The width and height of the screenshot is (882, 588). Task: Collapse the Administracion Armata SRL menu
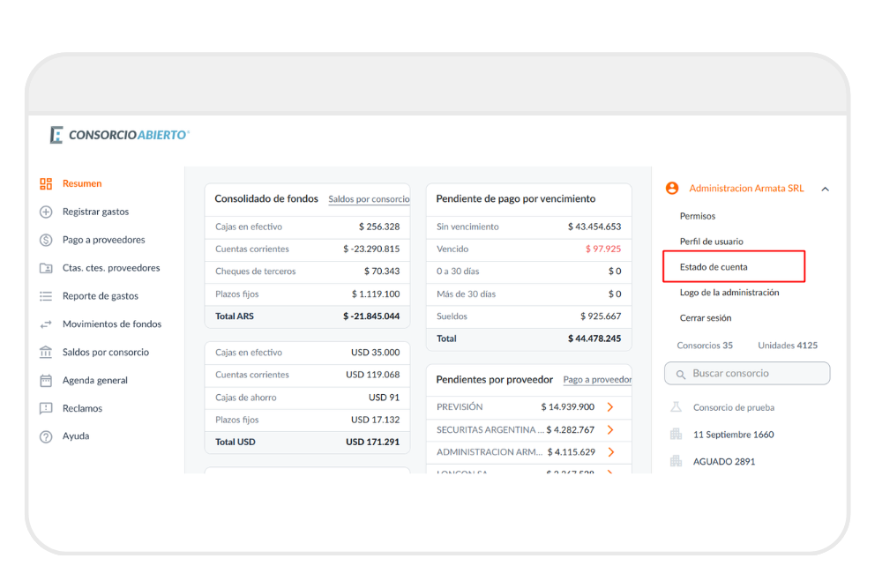[825, 189]
